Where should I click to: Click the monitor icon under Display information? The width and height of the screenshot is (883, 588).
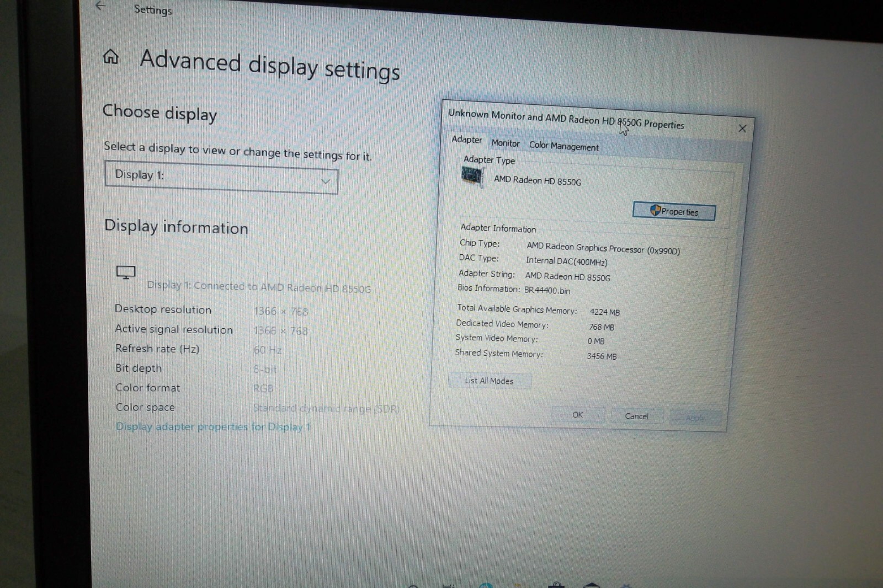126,272
